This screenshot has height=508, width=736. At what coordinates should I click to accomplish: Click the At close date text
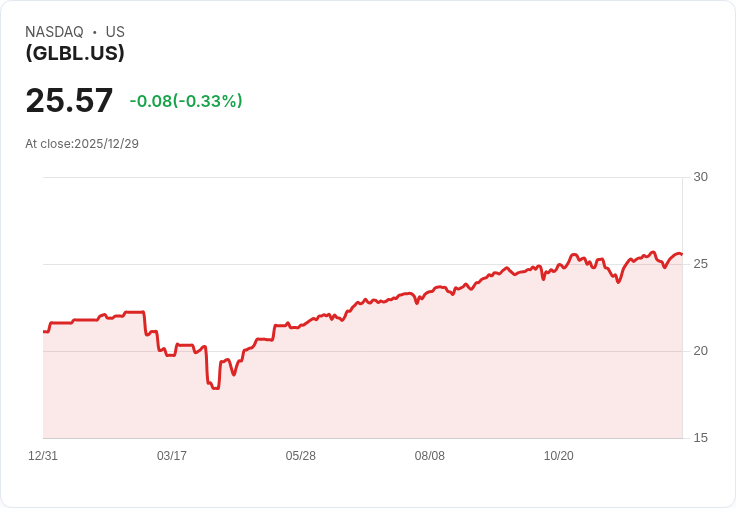(82, 144)
